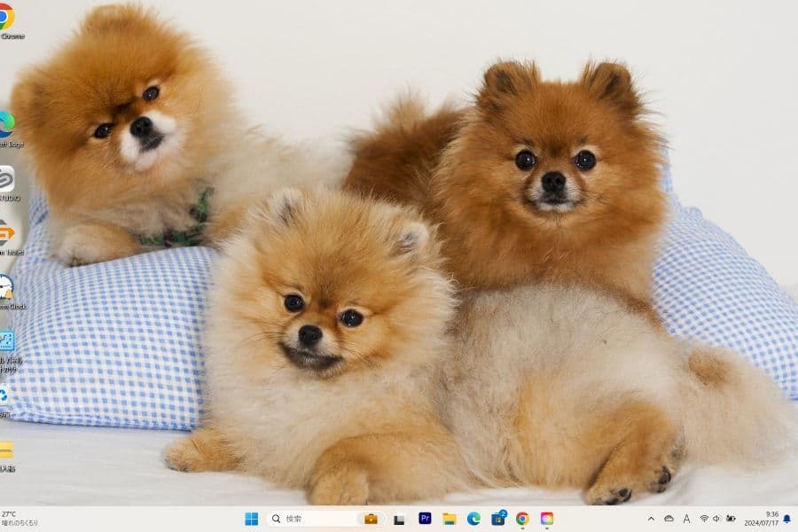Open the weather widget showing 27°C
The width and height of the screenshot is (798, 532).
tap(20, 519)
